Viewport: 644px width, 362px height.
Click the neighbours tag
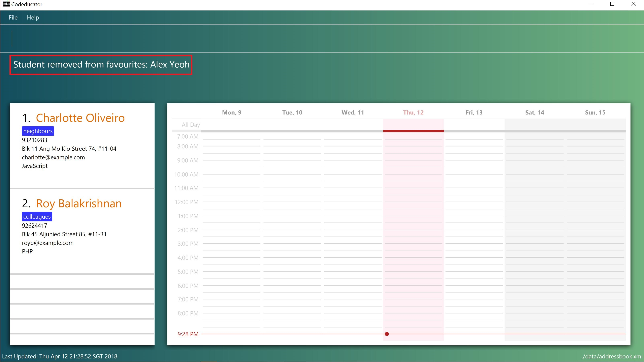coord(38,131)
